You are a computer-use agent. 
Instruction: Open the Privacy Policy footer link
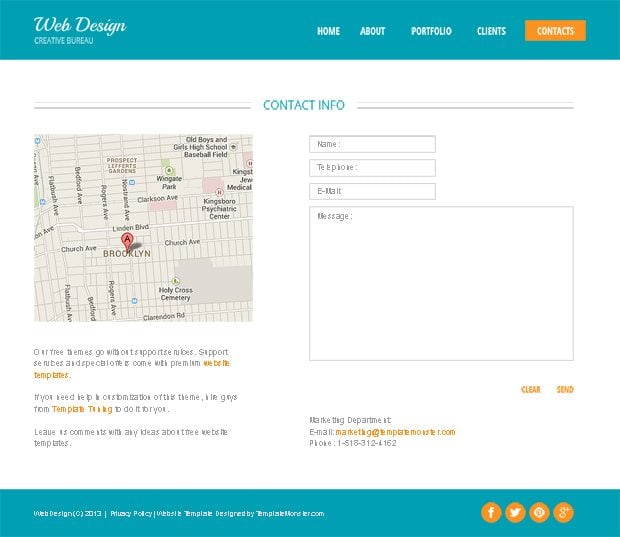(x=131, y=514)
